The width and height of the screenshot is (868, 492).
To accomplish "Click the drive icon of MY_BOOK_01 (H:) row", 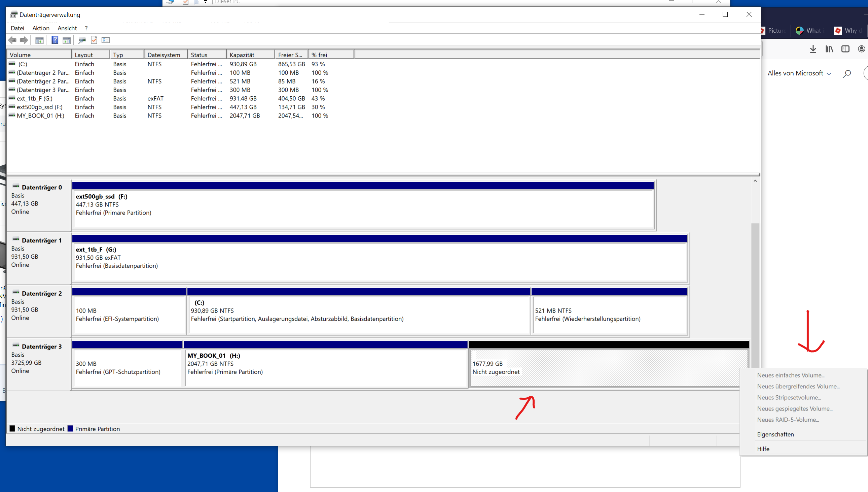I will [12, 116].
